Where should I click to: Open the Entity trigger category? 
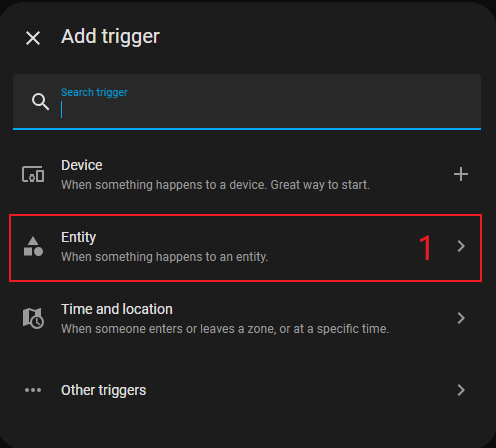246,248
